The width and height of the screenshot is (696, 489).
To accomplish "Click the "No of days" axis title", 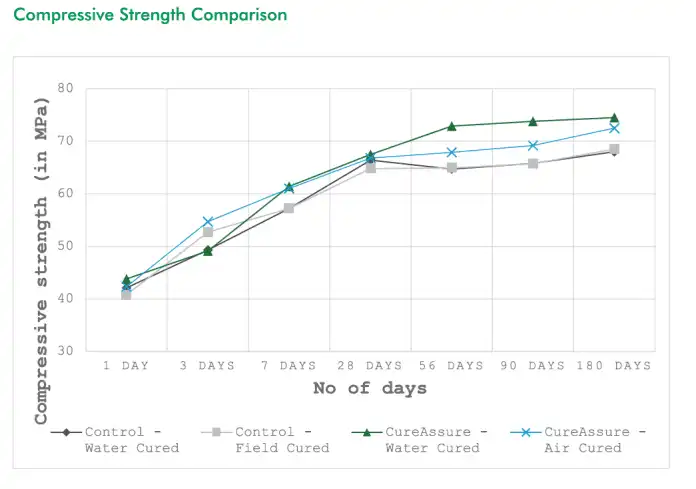I will (369, 388).
